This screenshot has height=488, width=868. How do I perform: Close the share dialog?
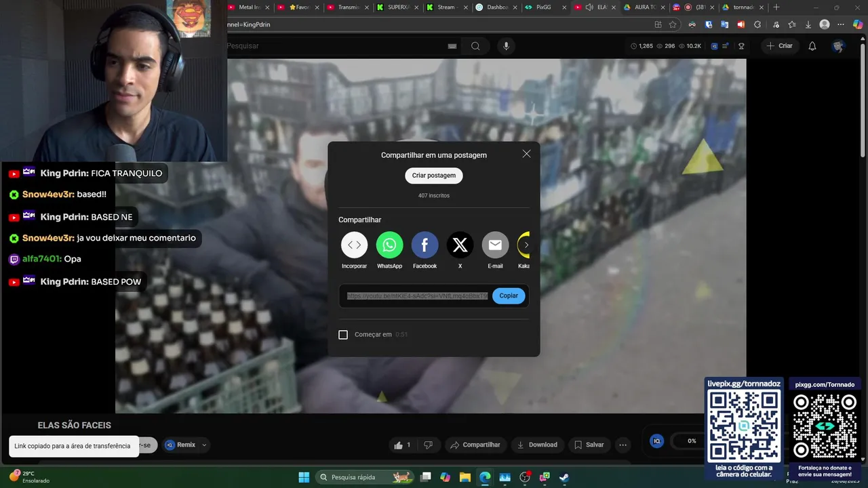coord(526,154)
